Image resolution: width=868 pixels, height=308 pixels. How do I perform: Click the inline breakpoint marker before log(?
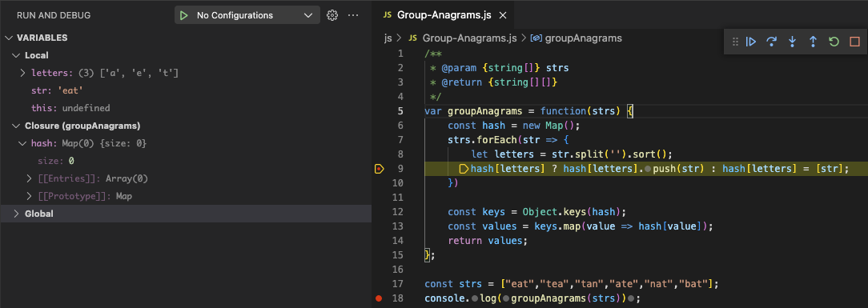pos(474,298)
